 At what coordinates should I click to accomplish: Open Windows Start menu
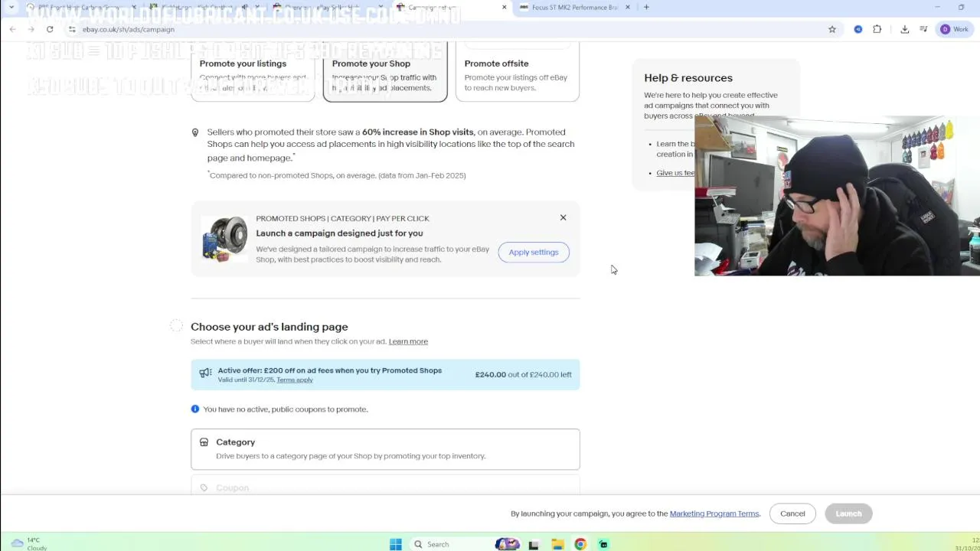tap(396, 544)
